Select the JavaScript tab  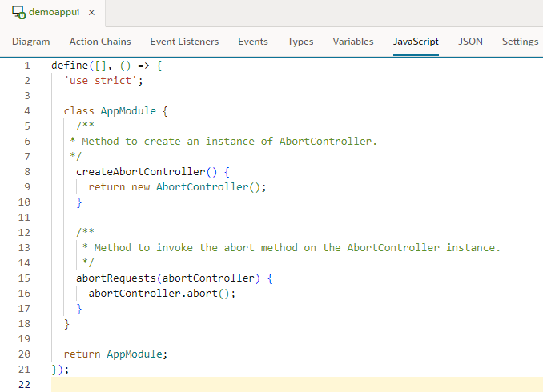click(x=416, y=42)
